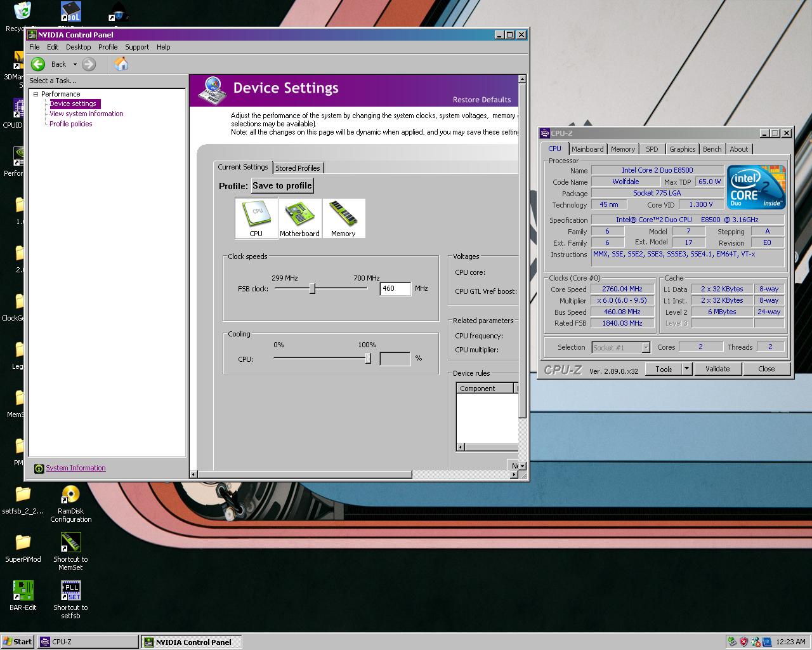Switch to the About tab in CPU-Z
The width and height of the screenshot is (812, 650).
click(739, 149)
